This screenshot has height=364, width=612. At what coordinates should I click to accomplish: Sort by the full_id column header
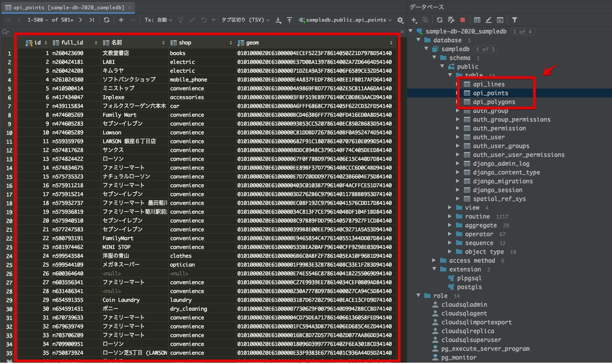75,43
